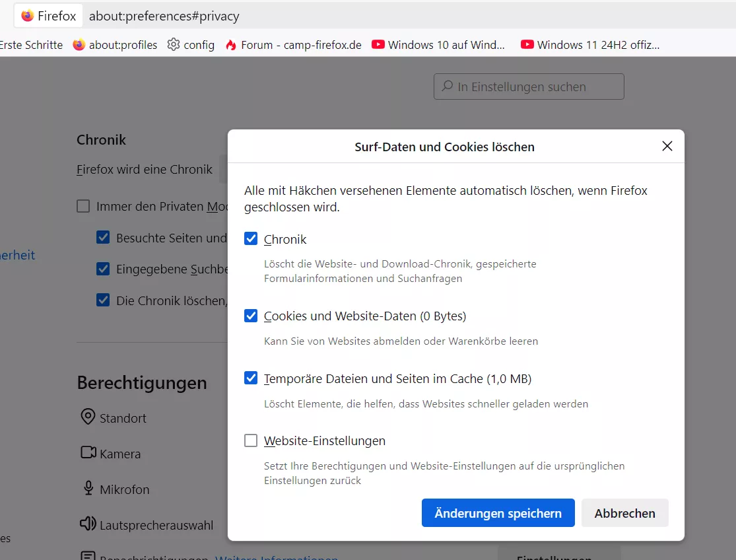Click the Kamera permission icon

(88, 453)
